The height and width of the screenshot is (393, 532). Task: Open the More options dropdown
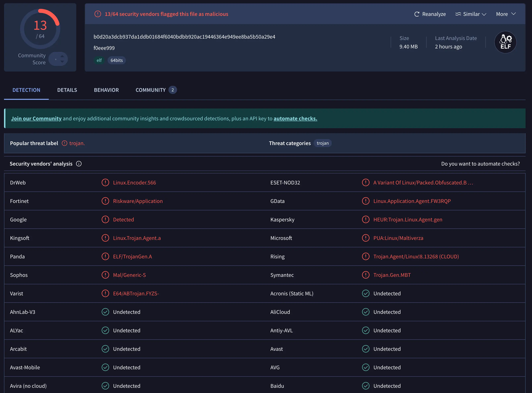[506, 14]
